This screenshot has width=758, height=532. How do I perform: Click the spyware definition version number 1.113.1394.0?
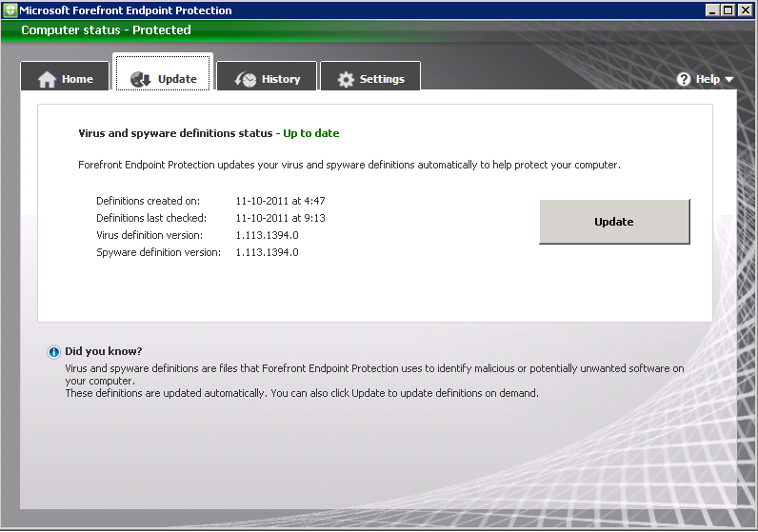point(268,252)
